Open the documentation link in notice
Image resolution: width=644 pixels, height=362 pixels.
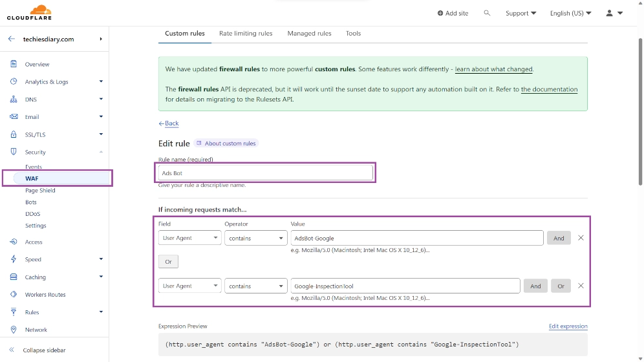pos(549,89)
